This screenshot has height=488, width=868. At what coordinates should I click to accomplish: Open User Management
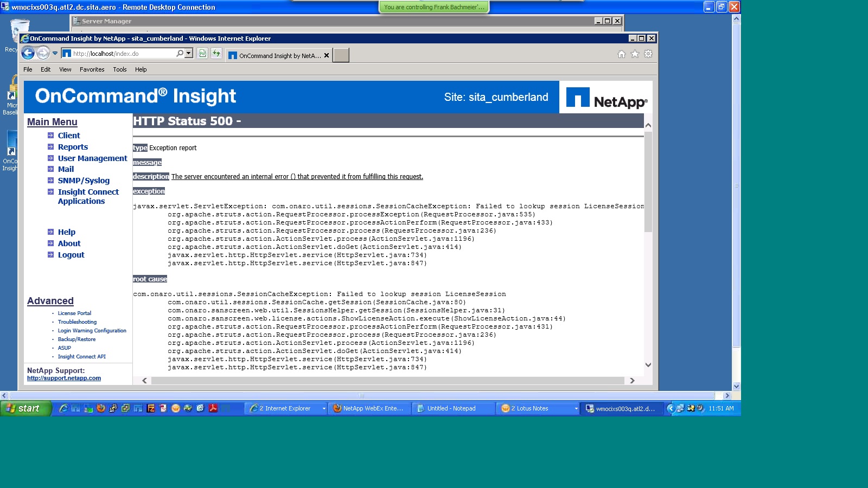[x=93, y=158]
